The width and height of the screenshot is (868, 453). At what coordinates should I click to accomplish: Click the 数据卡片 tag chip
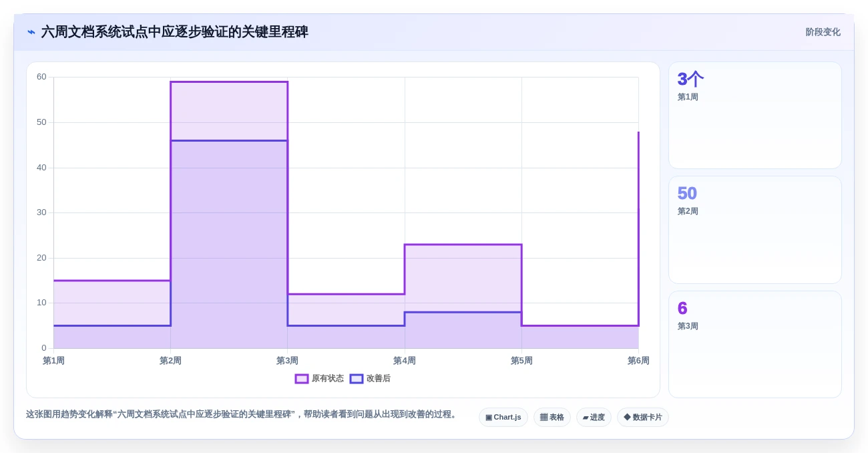643,418
